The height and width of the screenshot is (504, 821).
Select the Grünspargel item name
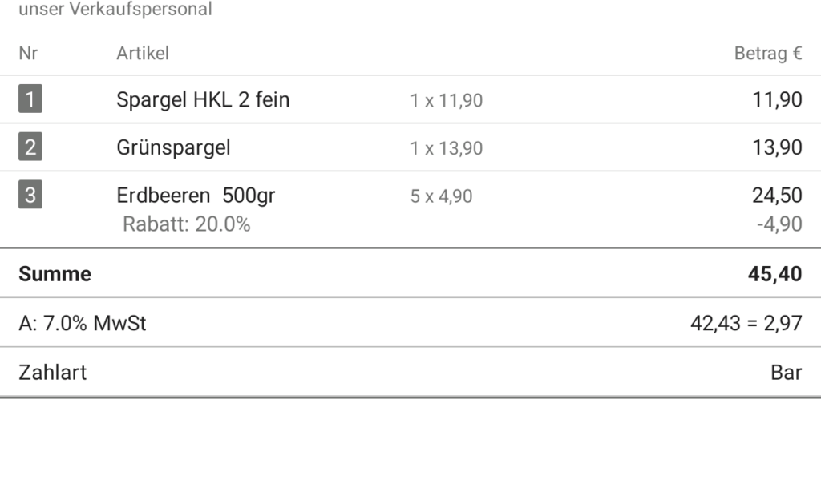click(x=173, y=147)
